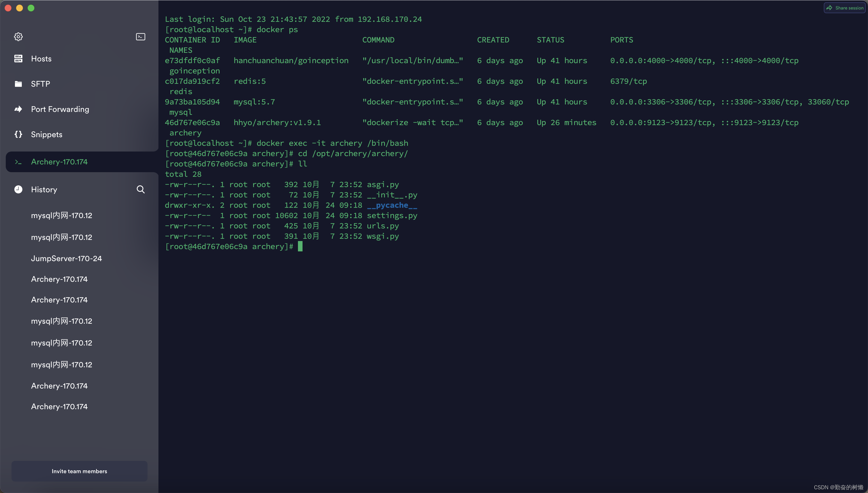The width and height of the screenshot is (868, 493).
Task: Click the History clock icon
Action: [18, 189]
